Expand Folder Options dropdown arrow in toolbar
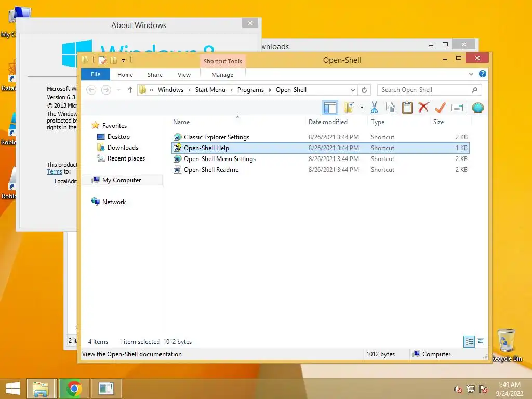 [362, 108]
